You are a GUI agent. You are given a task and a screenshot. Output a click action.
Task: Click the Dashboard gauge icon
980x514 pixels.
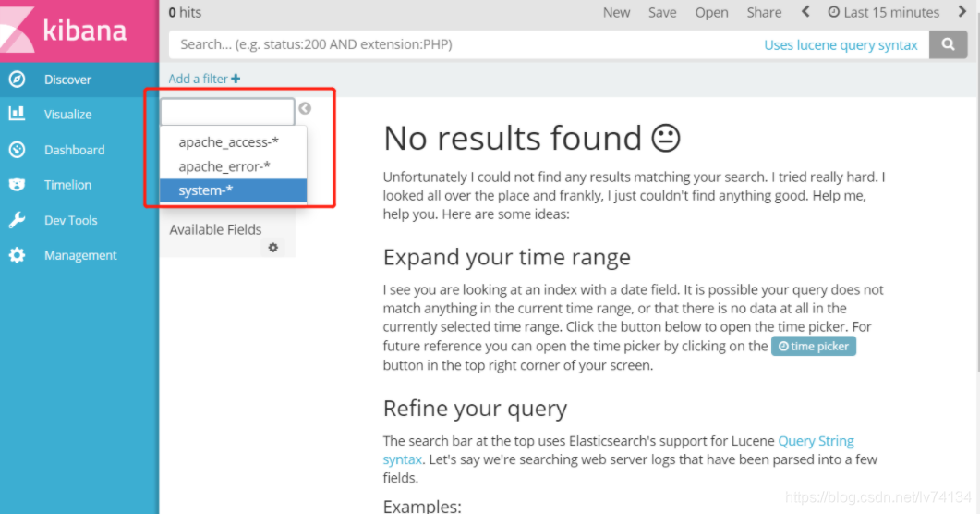pyautogui.click(x=18, y=150)
